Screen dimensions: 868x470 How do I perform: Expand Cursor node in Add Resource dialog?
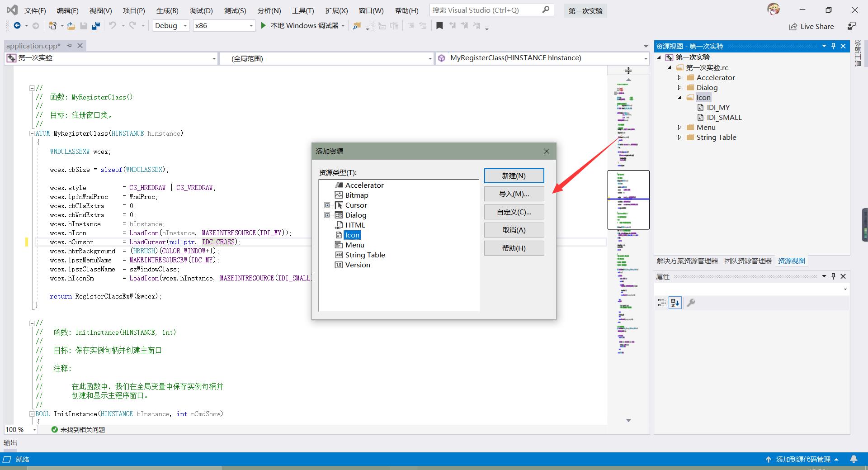click(x=327, y=205)
